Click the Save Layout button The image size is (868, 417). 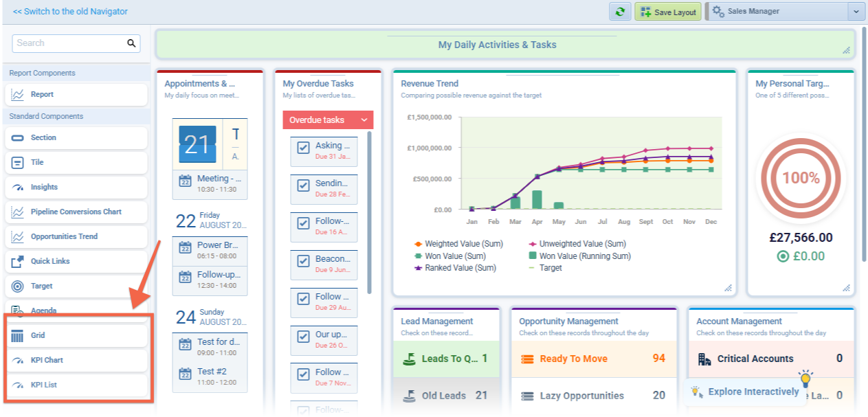tap(667, 12)
